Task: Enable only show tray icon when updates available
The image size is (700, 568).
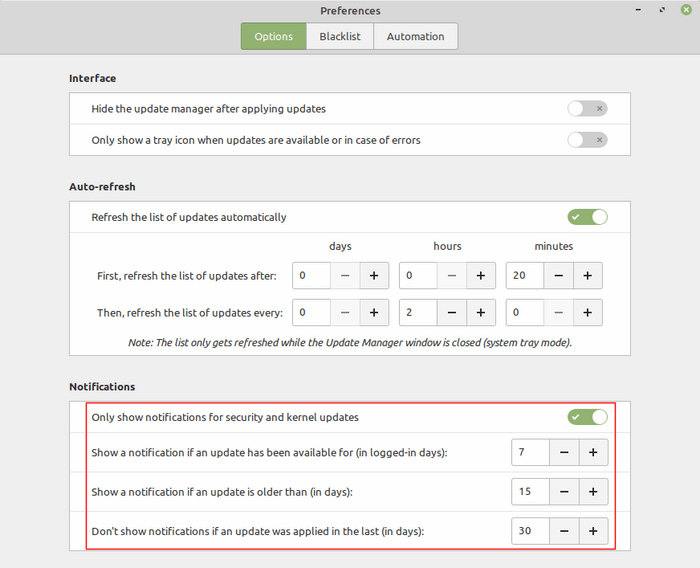Action: coord(587,140)
